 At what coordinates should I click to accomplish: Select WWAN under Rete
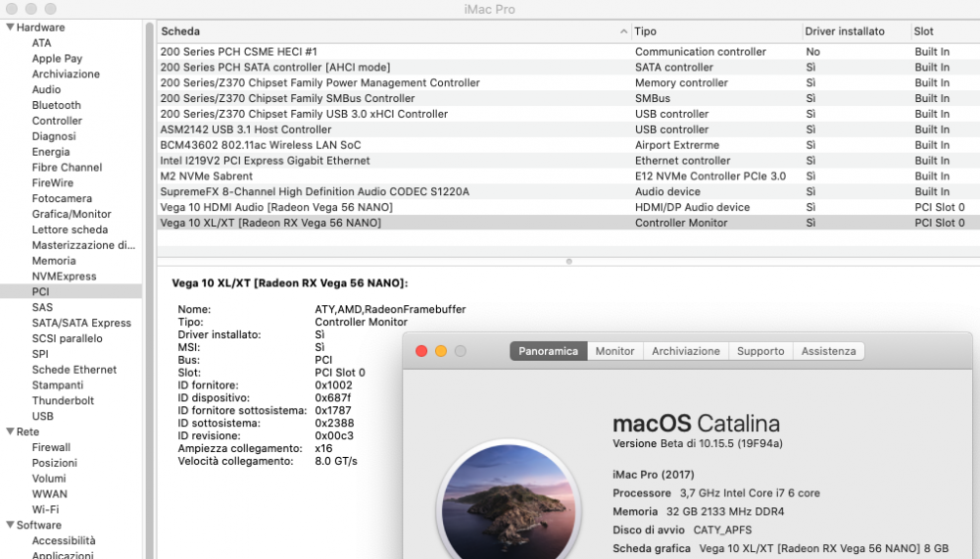(x=49, y=494)
